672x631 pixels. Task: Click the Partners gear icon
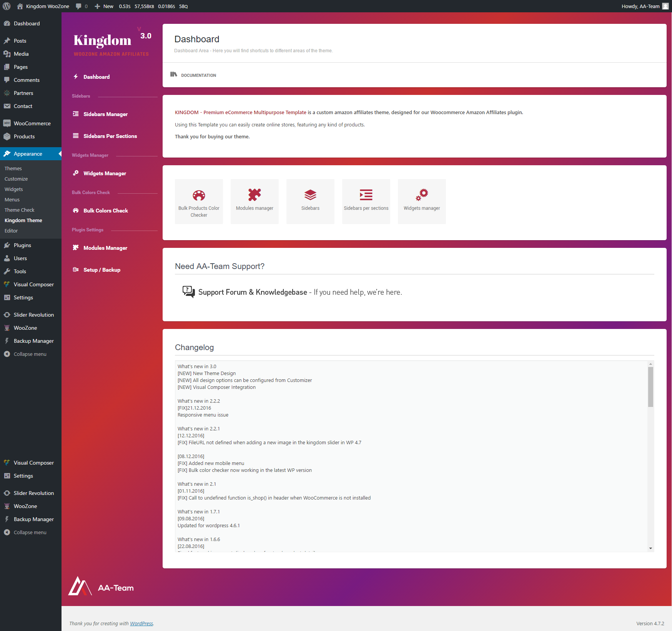7,93
